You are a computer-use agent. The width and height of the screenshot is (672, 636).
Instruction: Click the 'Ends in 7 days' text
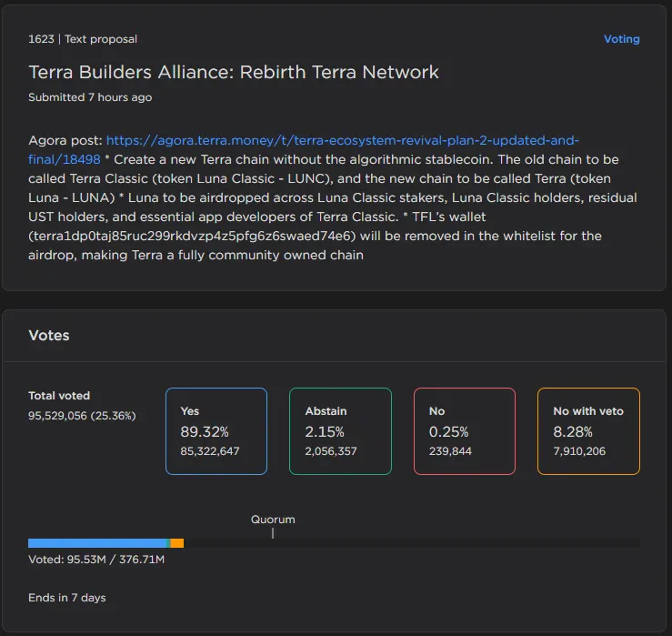click(x=67, y=598)
